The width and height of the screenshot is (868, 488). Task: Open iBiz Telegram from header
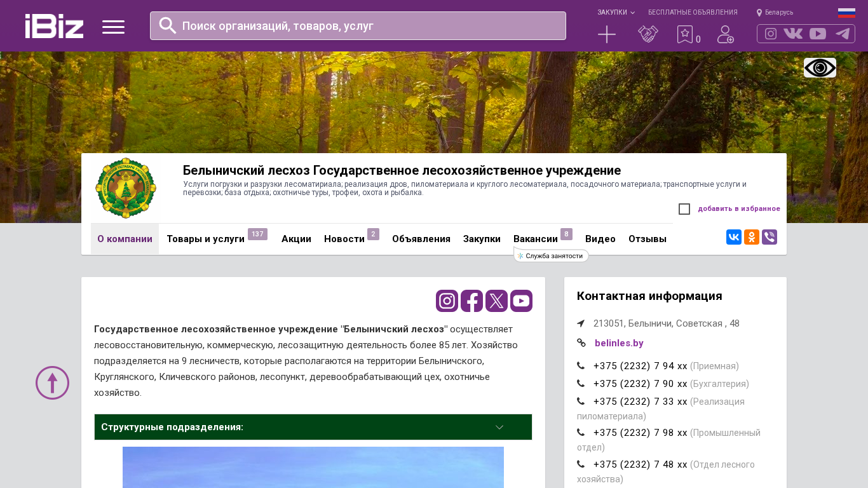[843, 34]
